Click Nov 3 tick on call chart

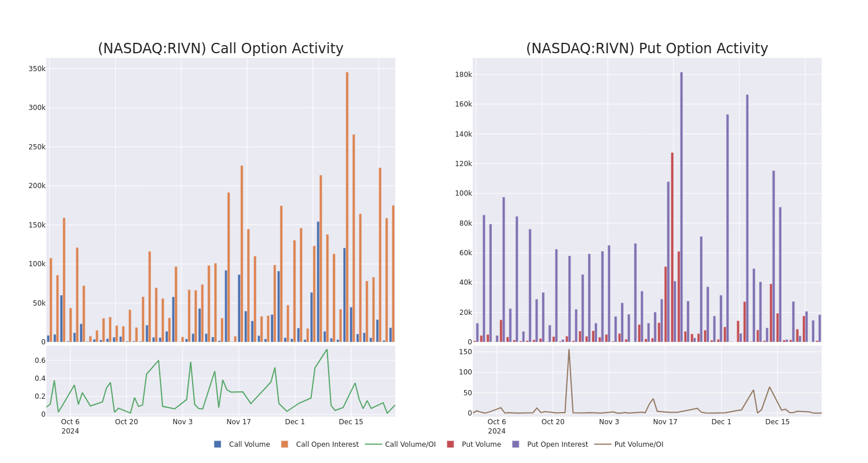point(183,422)
